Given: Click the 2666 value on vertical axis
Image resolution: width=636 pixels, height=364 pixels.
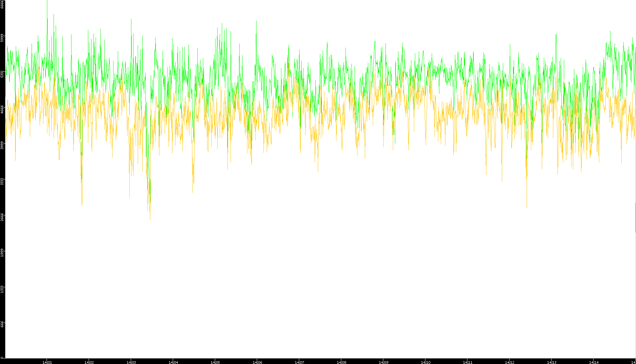Looking at the screenshot, I should point(2,217).
